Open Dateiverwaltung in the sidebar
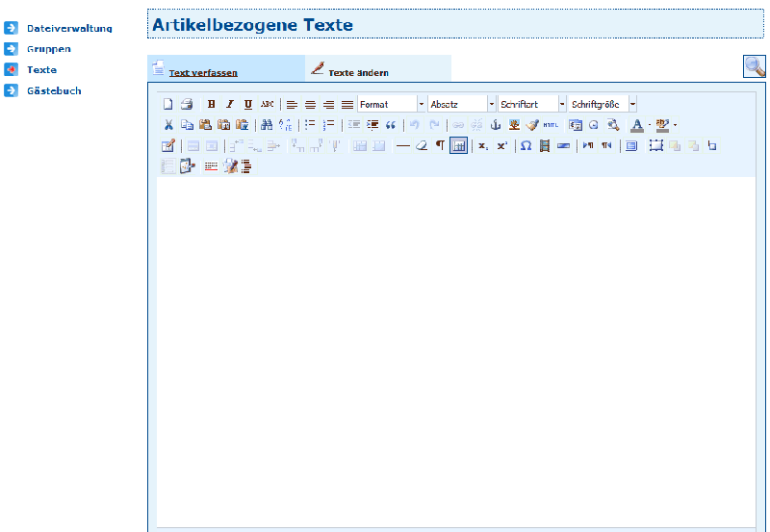Image resolution: width=770 pixels, height=532 pixels. [69, 29]
